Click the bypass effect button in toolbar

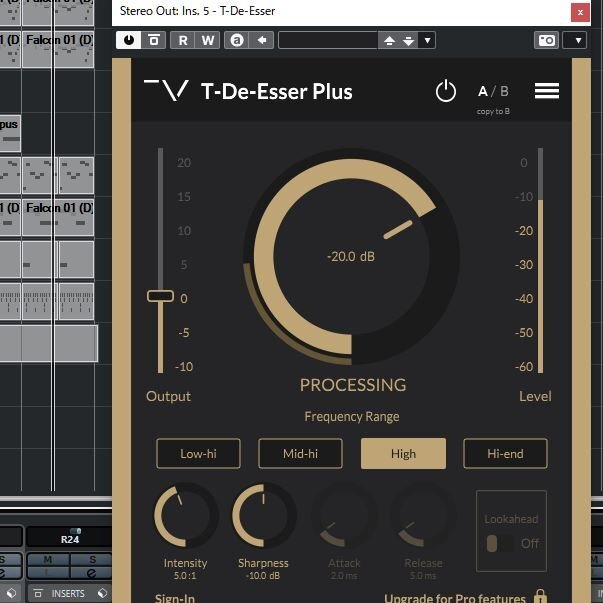pyautogui.click(x=154, y=40)
